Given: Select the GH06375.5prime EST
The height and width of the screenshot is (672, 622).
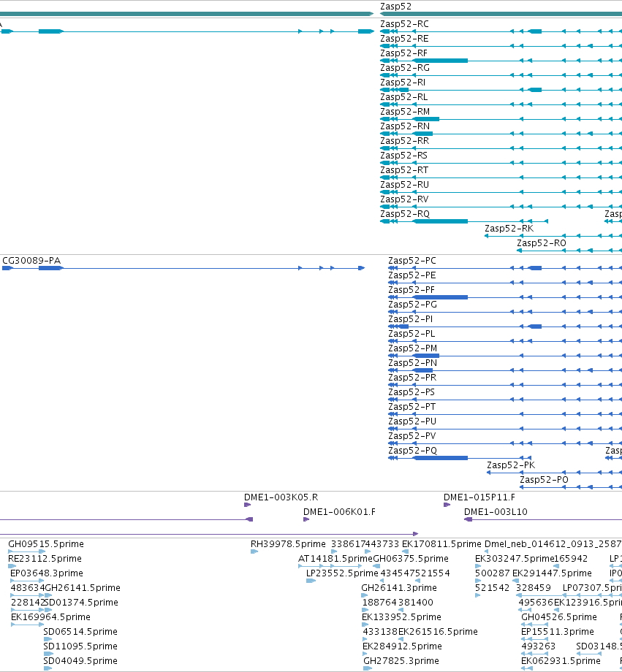Looking at the screenshot, I should tap(411, 559).
